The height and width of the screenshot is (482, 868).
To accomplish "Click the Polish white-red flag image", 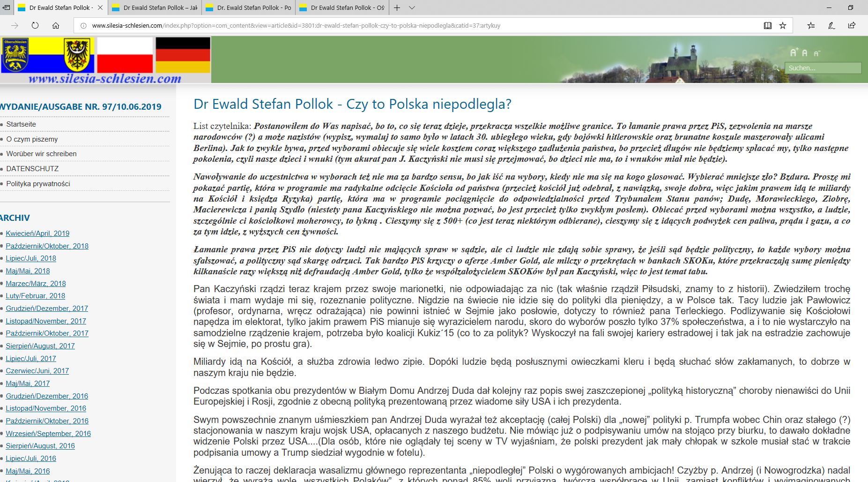I will 125,55.
